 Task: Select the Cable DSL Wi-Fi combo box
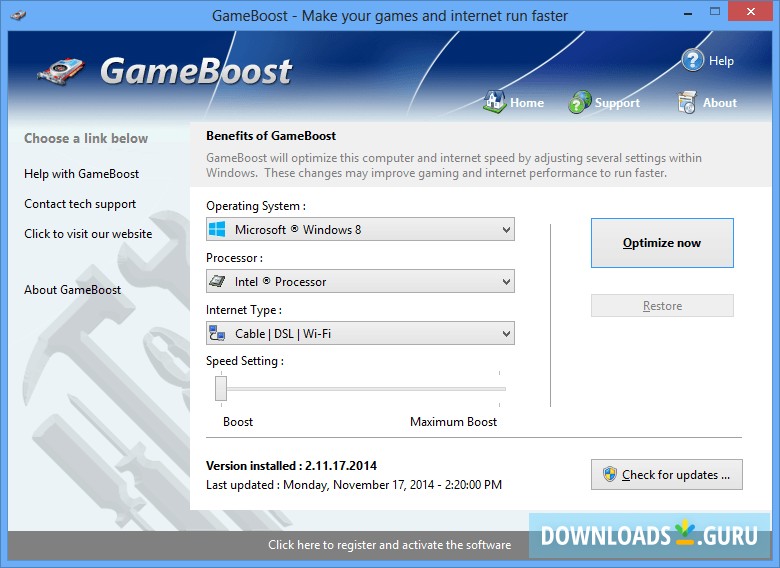[360, 333]
